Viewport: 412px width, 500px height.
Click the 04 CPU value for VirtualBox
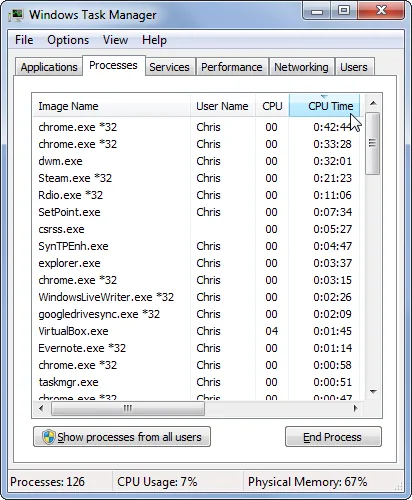[x=271, y=331]
